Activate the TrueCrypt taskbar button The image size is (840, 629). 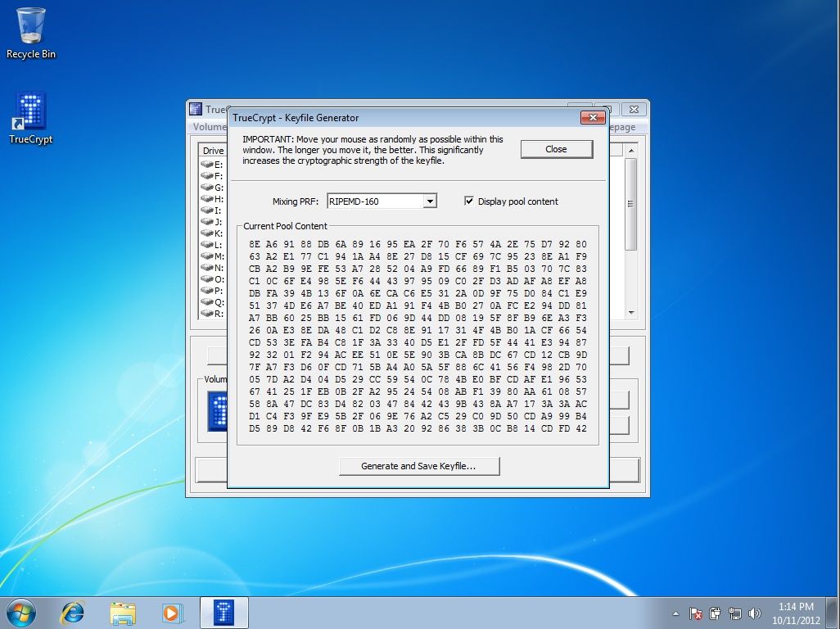tap(224, 613)
